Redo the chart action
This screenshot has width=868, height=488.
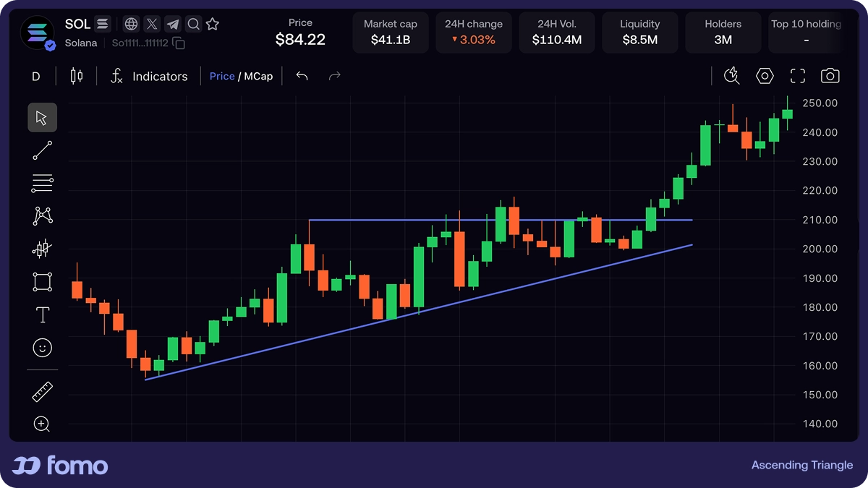point(334,76)
